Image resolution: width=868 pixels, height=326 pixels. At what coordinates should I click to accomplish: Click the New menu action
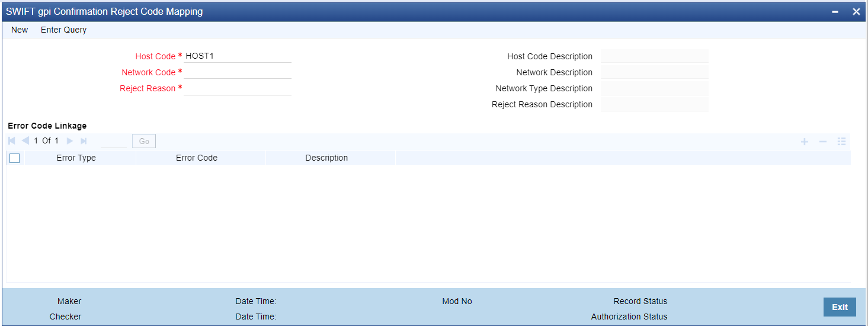[20, 30]
